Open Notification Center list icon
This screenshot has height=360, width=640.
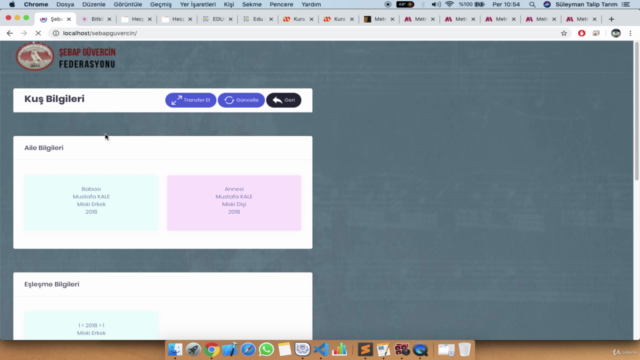point(626,4)
